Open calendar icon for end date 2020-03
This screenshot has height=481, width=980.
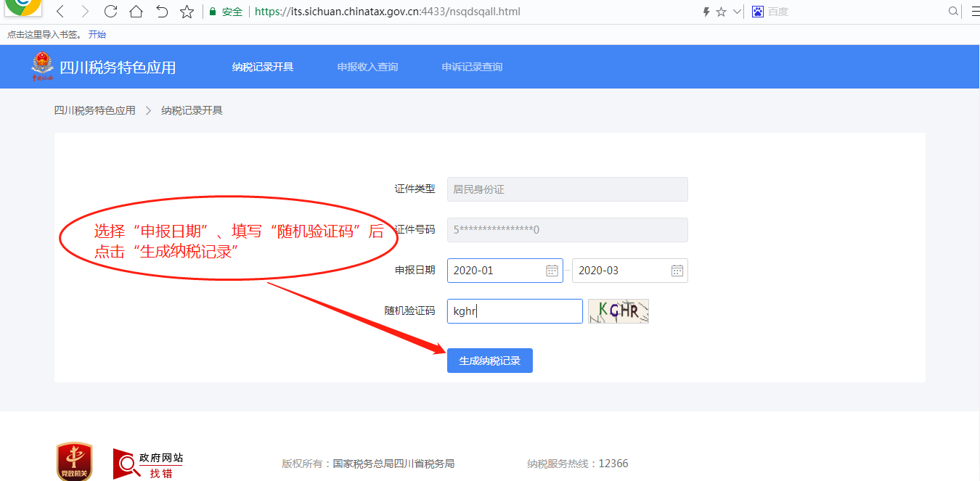click(x=677, y=271)
